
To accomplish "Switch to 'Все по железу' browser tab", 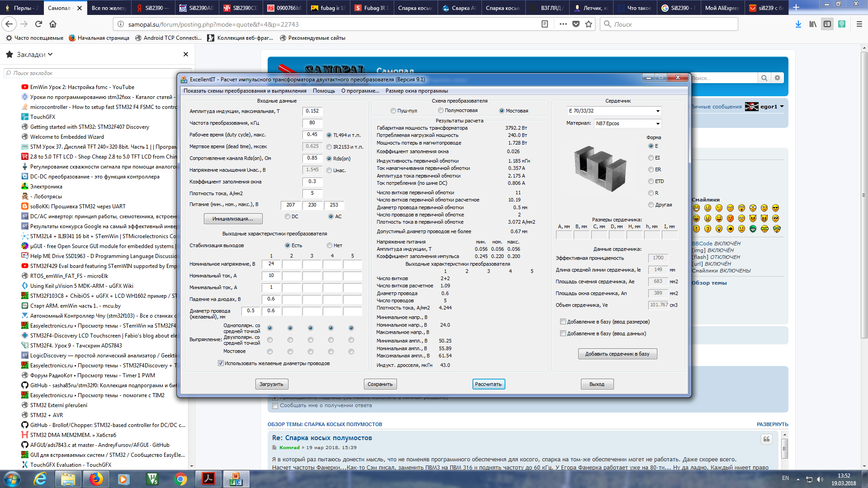I will click(x=108, y=8).
